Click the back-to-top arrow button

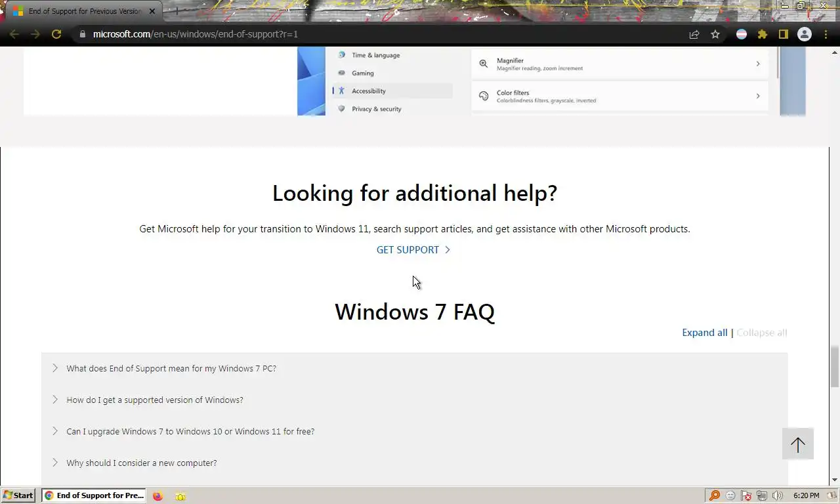coord(798,444)
